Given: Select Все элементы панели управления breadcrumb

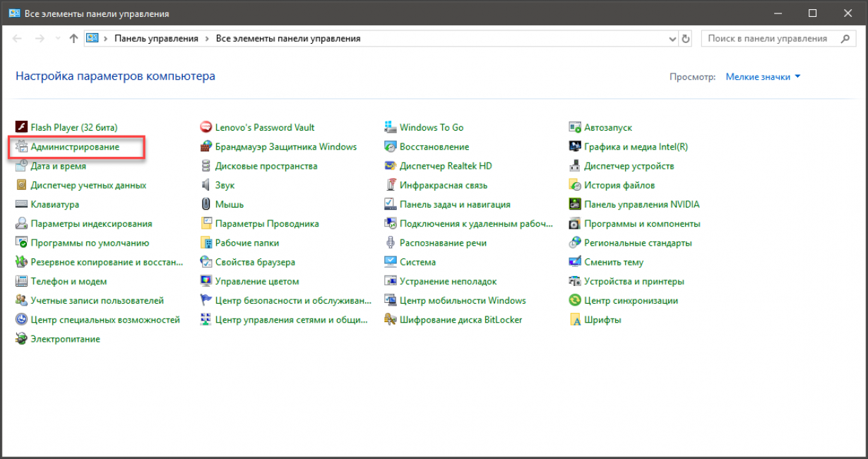Looking at the screenshot, I should click(287, 39).
